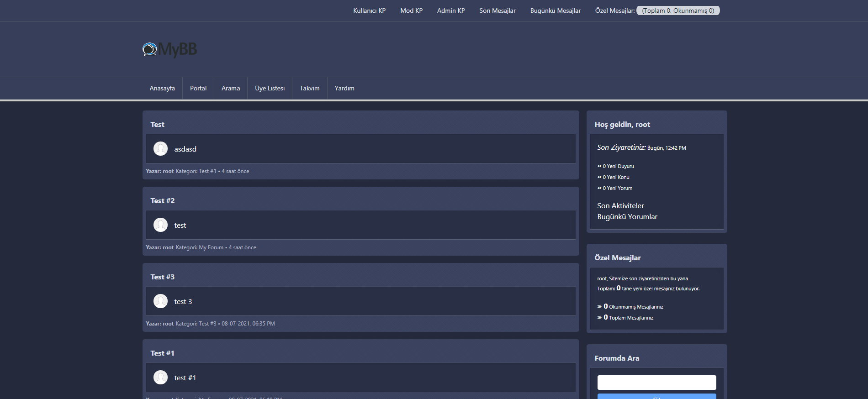Click the MyBB logo

tap(169, 49)
